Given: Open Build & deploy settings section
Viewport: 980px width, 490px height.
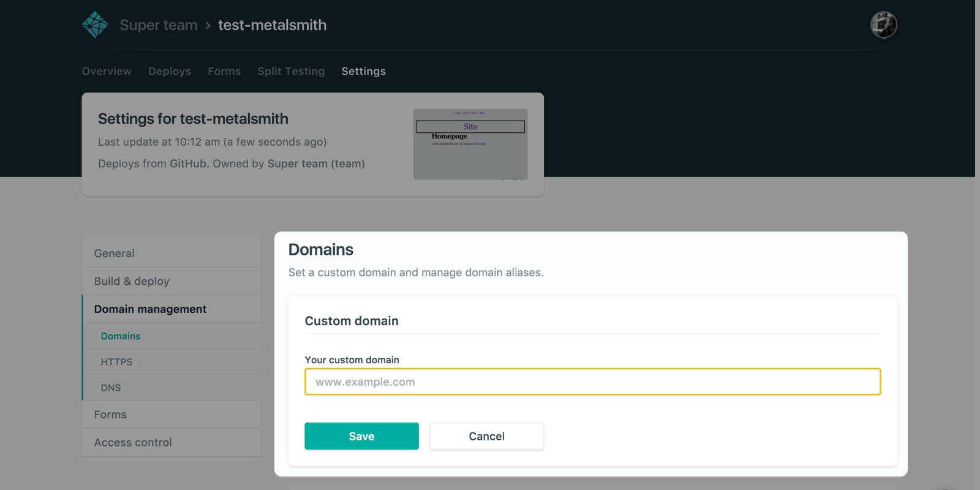Looking at the screenshot, I should [132, 281].
